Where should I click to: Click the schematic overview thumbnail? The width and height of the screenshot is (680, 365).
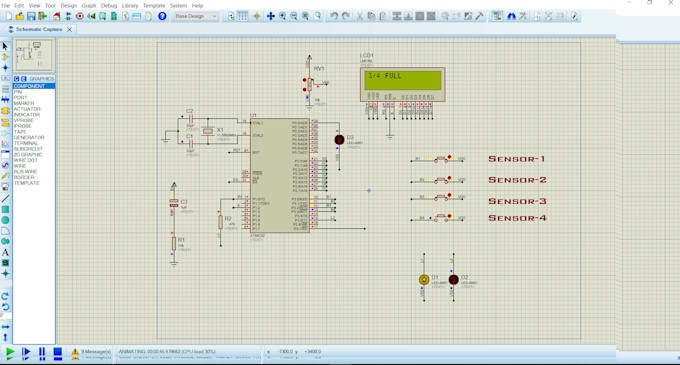[x=34, y=55]
